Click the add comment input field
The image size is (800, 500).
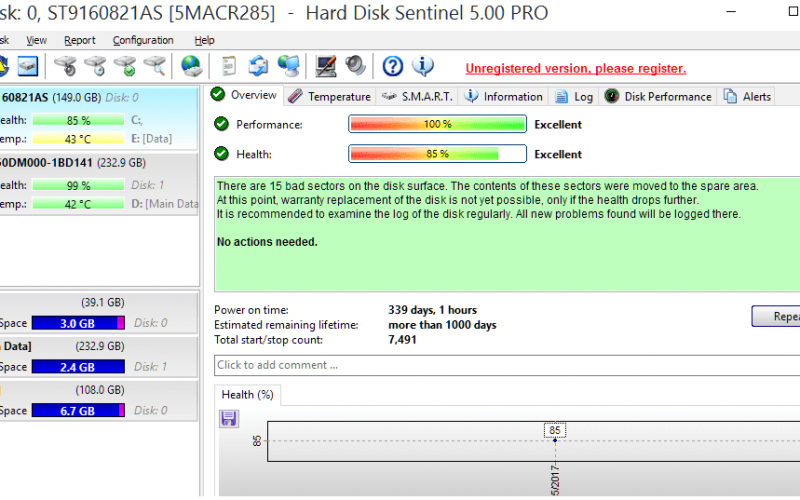click(507, 365)
